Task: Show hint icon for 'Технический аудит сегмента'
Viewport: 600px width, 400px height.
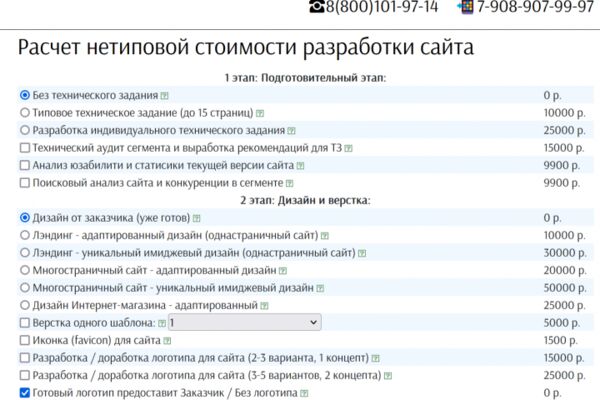Action: tap(348, 148)
